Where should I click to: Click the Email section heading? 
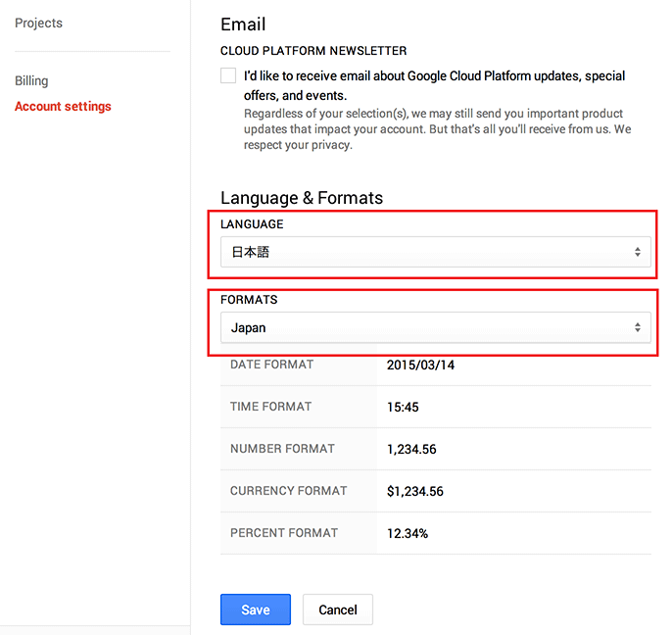243,24
